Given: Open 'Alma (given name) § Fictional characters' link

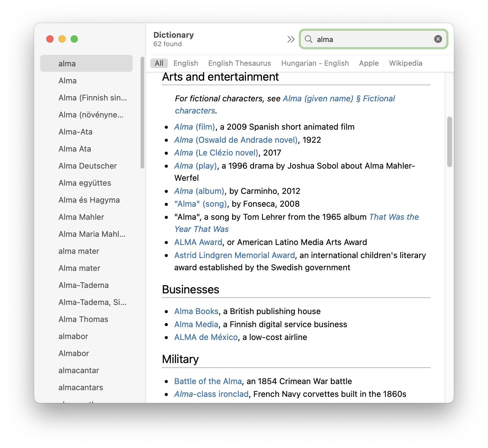Looking at the screenshot, I should point(339,99).
